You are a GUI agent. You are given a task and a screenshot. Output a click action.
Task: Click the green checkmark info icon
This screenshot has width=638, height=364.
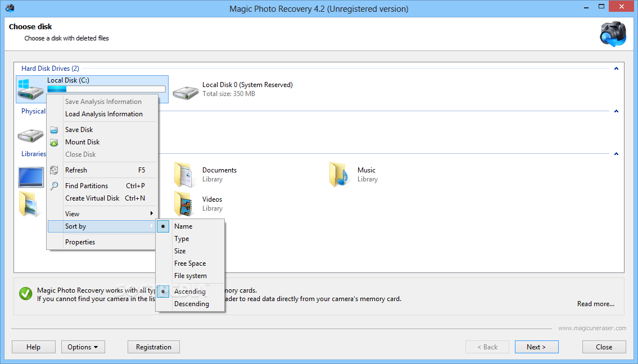point(26,294)
